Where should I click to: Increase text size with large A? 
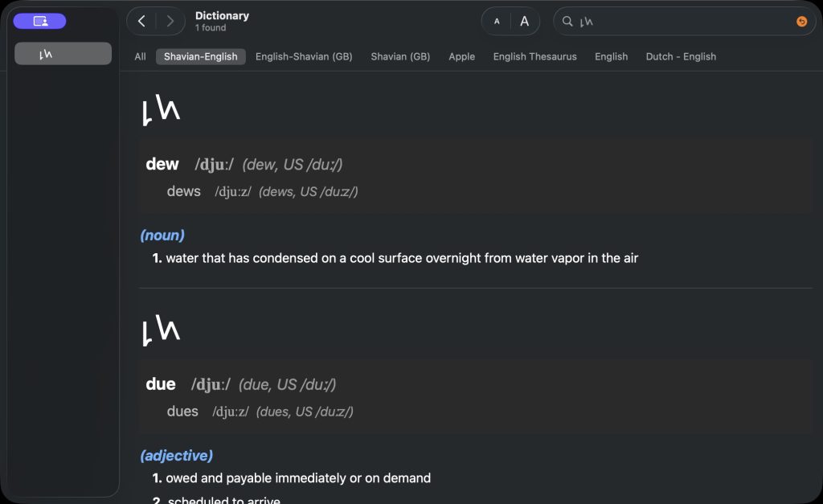coord(525,22)
